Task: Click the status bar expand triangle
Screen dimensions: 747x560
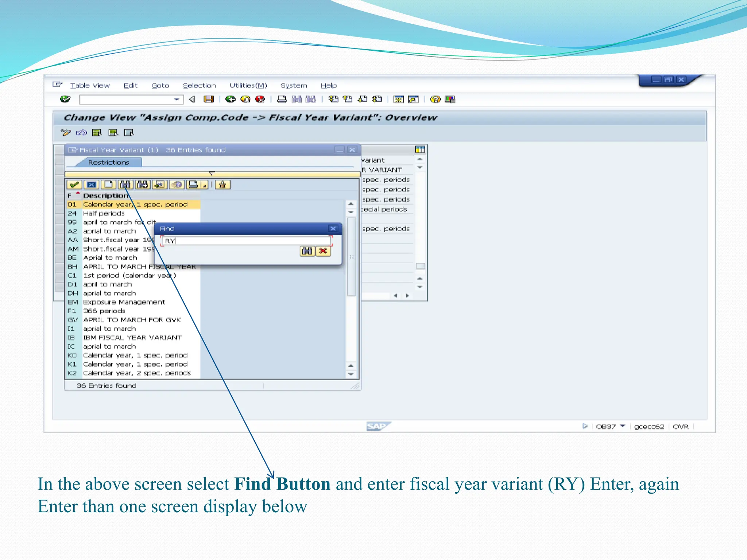Action: (585, 426)
